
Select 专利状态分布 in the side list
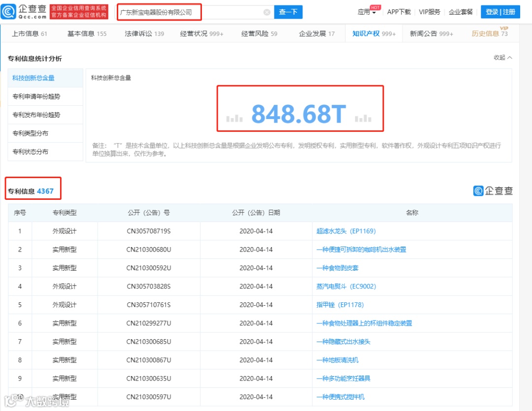[x=45, y=152]
